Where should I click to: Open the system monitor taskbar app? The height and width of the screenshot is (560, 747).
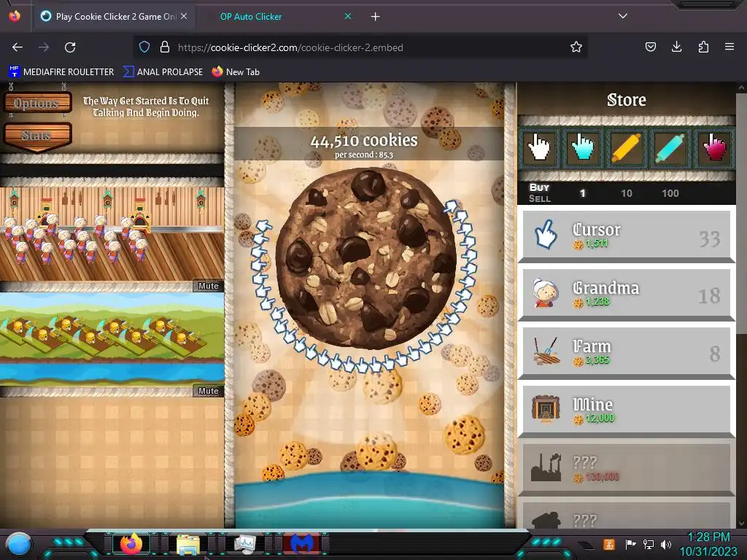tap(245, 544)
